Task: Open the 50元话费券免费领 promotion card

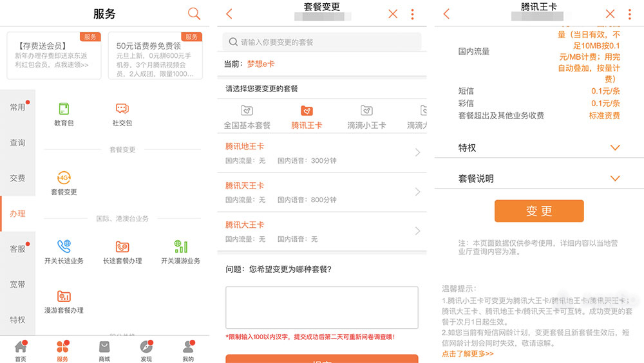Action: 155,55
